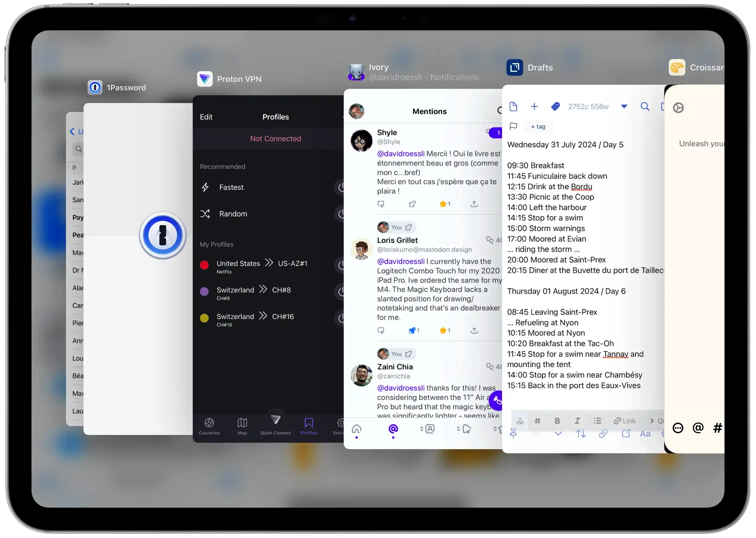Toggle bulleted list in Drafts

597,421
